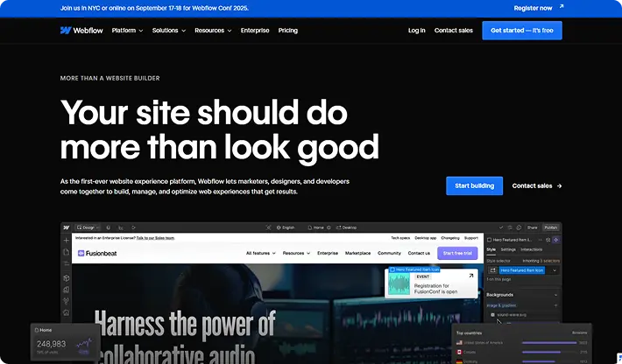Click Get started — it's free button
Image resolution: width=622 pixels, height=364 pixels.
522,31
